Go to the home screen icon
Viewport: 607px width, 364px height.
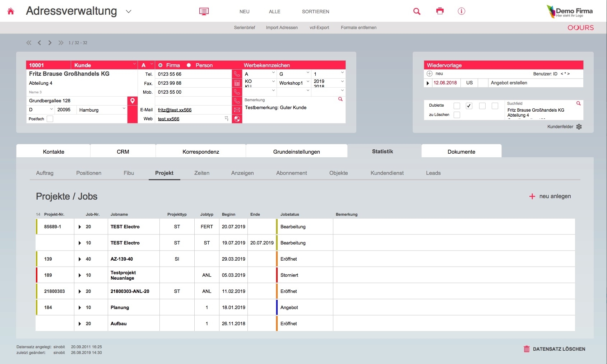[11, 11]
